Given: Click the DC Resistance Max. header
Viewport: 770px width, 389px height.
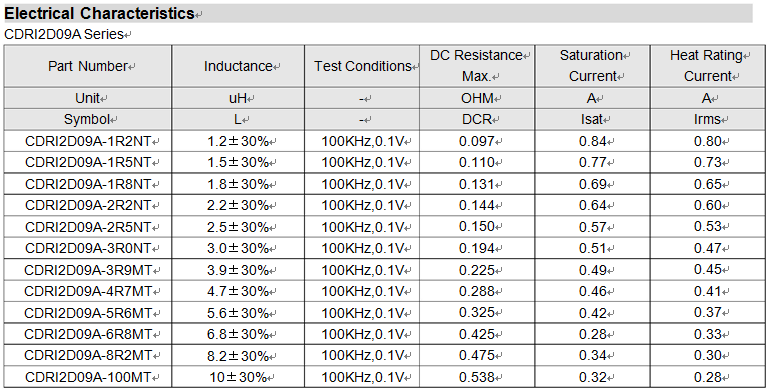Looking at the screenshot, I should (477, 66).
